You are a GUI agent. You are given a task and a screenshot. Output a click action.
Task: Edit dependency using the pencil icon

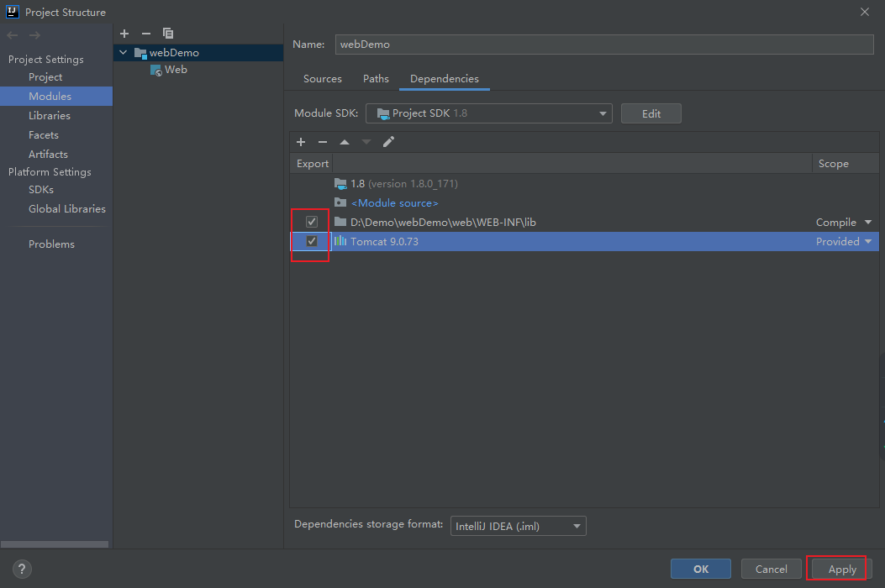[x=388, y=142]
